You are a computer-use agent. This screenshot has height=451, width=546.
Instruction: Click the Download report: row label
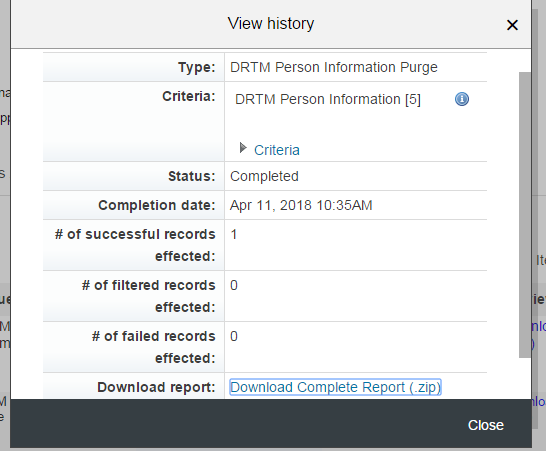(156, 387)
